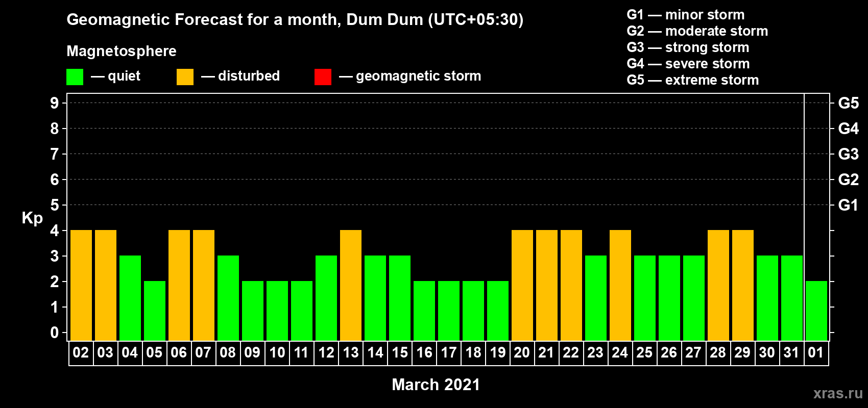The width and height of the screenshot is (868, 408).
Task: Click the Kp value '0' on the y-axis
Action: (55, 333)
